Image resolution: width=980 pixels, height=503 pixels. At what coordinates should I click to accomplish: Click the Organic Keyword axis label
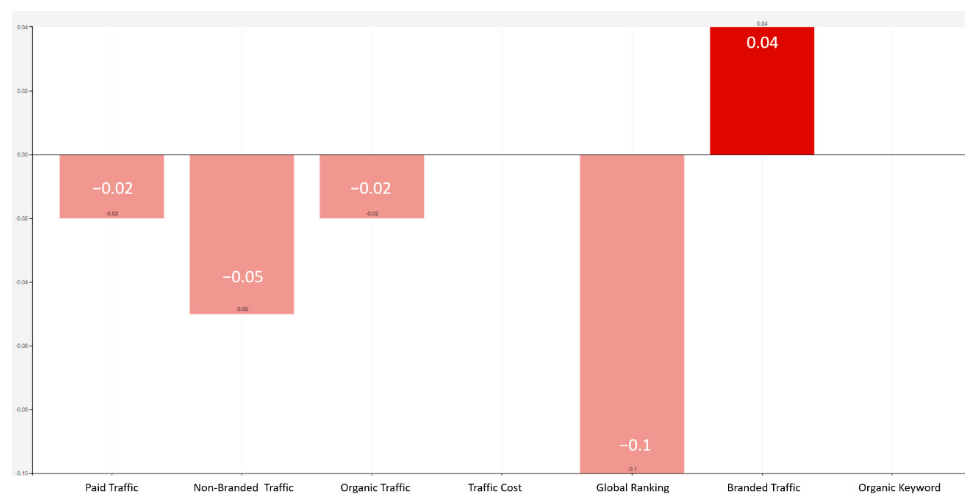[899, 487]
